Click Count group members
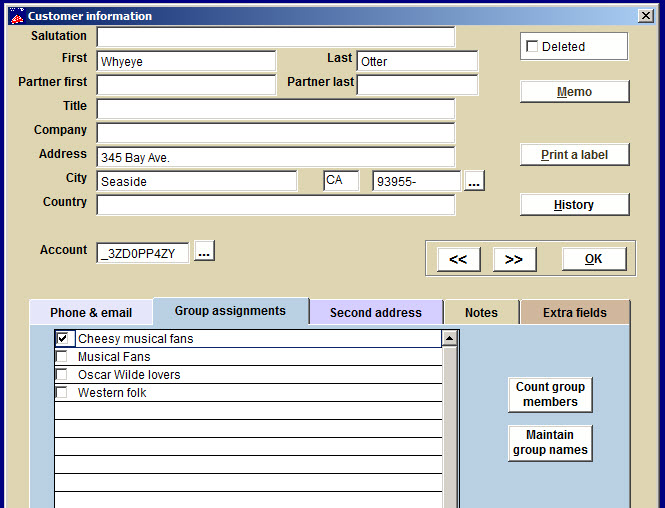The width and height of the screenshot is (665, 508). (x=550, y=394)
